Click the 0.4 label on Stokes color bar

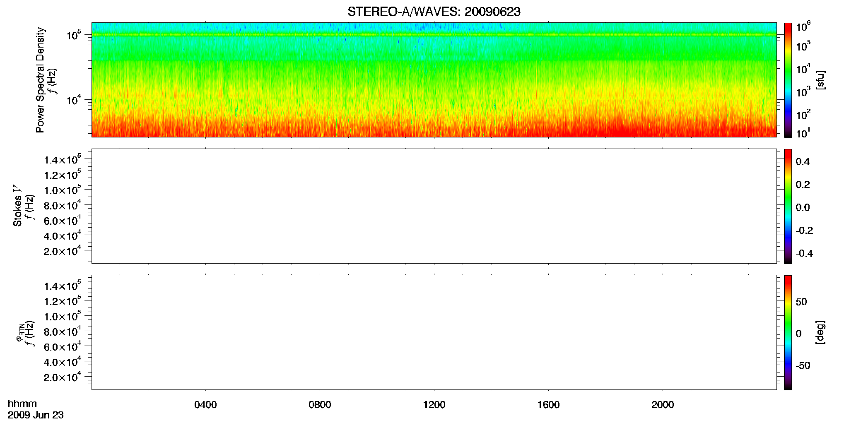pyautogui.click(x=803, y=162)
